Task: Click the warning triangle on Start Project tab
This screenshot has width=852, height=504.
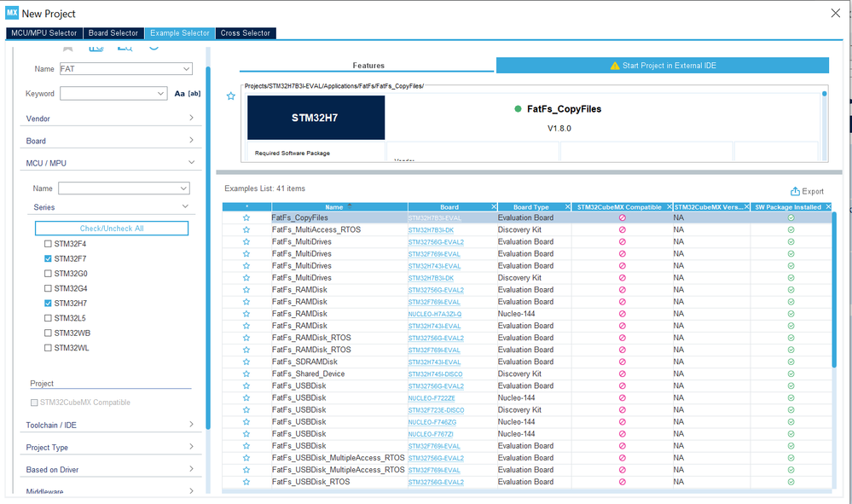Action: click(x=615, y=66)
